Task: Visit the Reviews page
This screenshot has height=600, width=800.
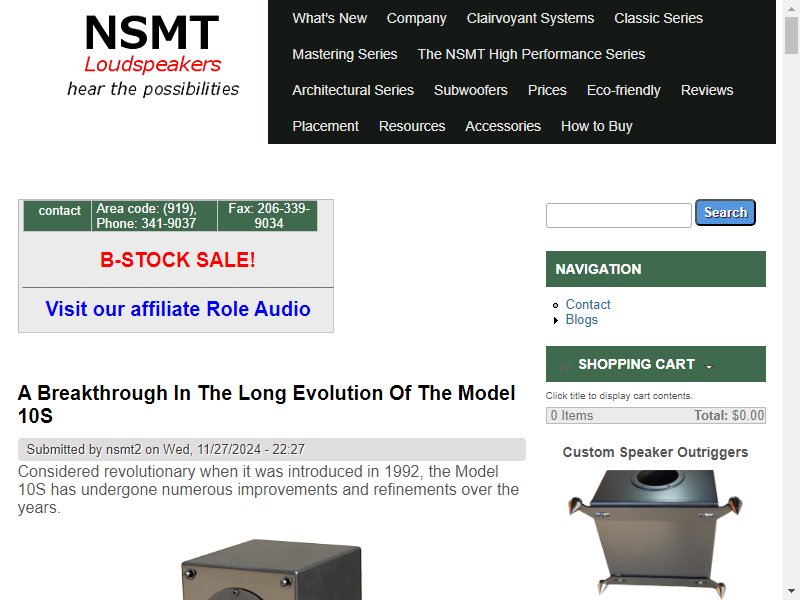Action: [x=707, y=90]
